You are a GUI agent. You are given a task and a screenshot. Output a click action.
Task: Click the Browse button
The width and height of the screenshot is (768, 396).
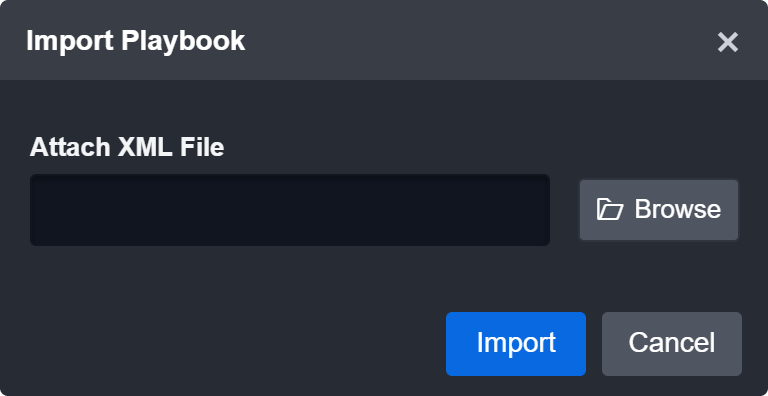[x=659, y=210]
